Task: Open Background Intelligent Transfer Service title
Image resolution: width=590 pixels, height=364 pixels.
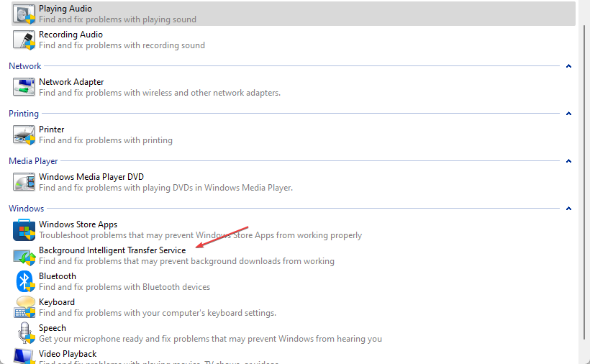Action: 112,250
